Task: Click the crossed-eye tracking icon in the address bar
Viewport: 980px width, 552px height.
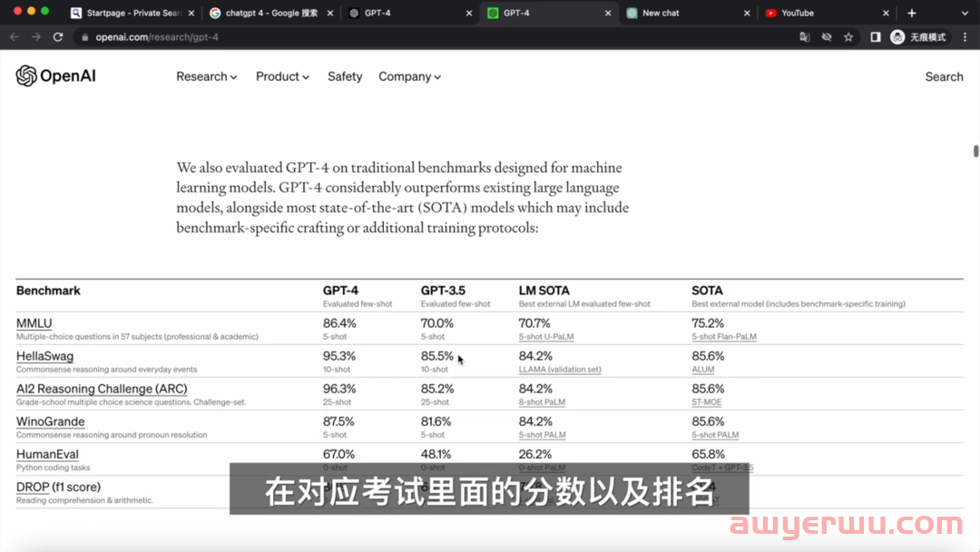Action: [827, 37]
